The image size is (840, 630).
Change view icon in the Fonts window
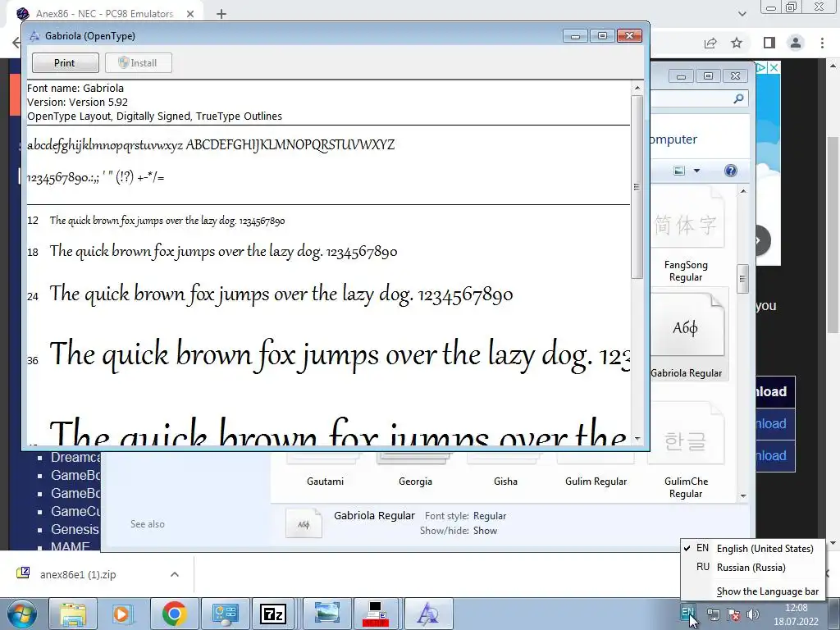point(678,171)
